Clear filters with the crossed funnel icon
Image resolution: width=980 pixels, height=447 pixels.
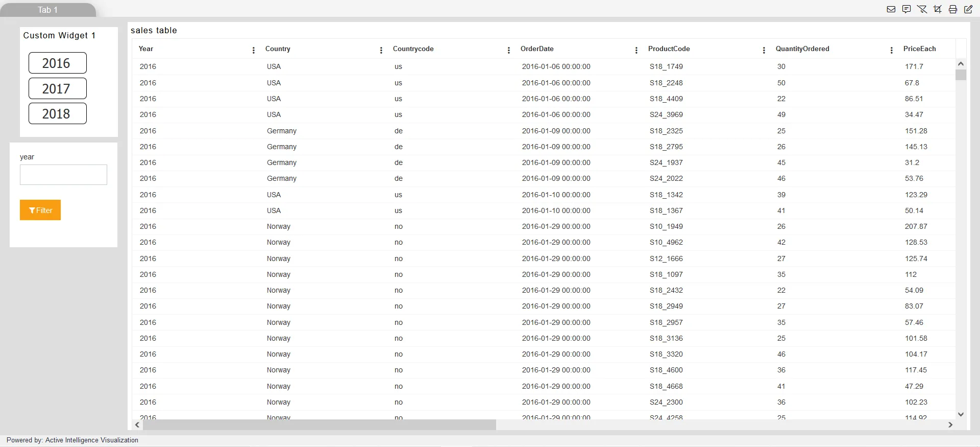[922, 9]
